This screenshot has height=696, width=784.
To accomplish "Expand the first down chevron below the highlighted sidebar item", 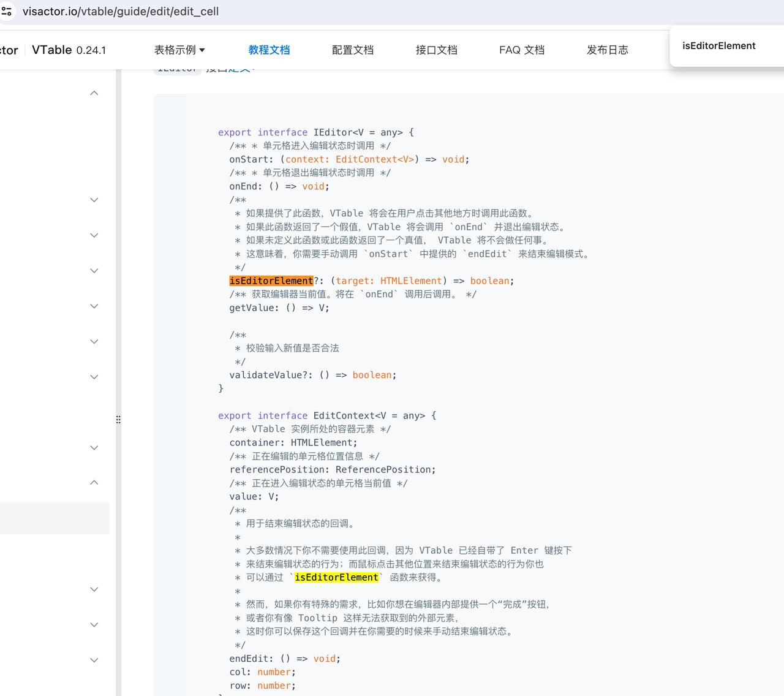I will click(x=94, y=589).
